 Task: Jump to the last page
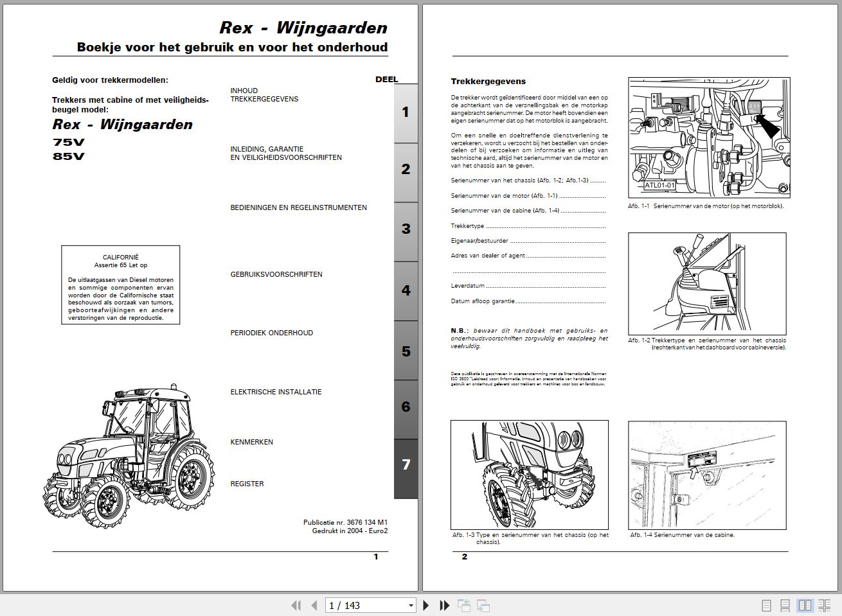444,605
